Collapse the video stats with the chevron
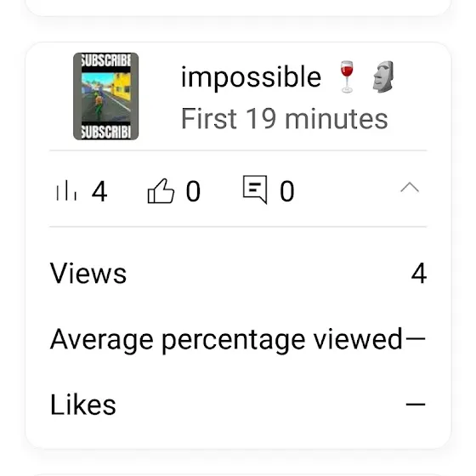The image size is (476, 476). click(410, 187)
